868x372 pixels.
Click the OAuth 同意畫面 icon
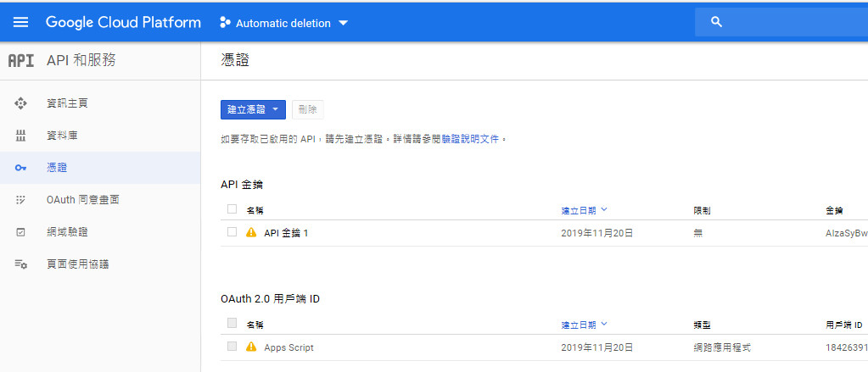(x=20, y=200)
